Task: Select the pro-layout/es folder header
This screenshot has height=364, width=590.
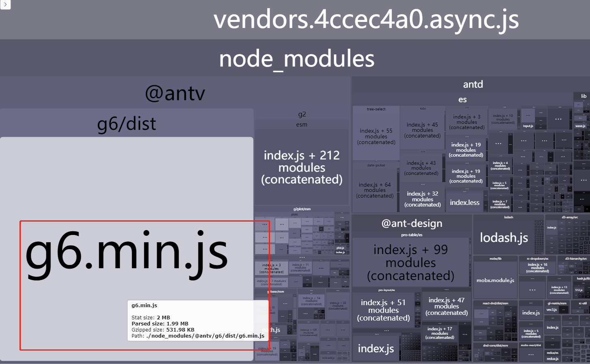Action: point(387,290)
